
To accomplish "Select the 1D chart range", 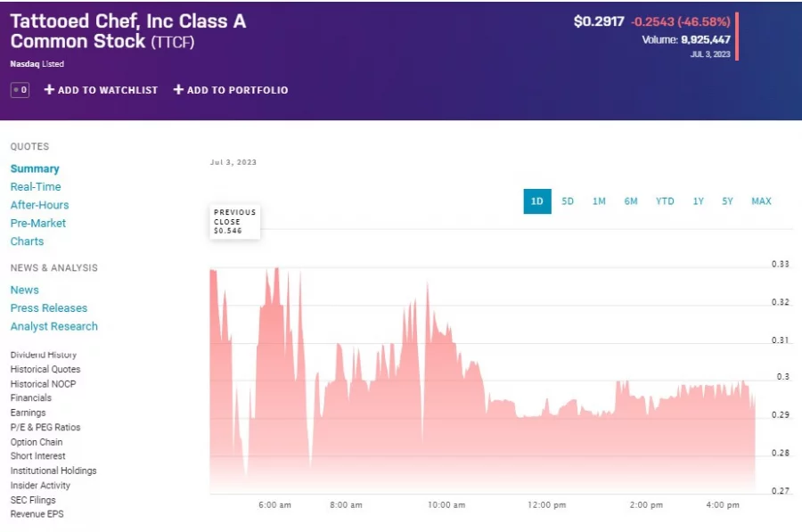I will [x=537, y=201].
